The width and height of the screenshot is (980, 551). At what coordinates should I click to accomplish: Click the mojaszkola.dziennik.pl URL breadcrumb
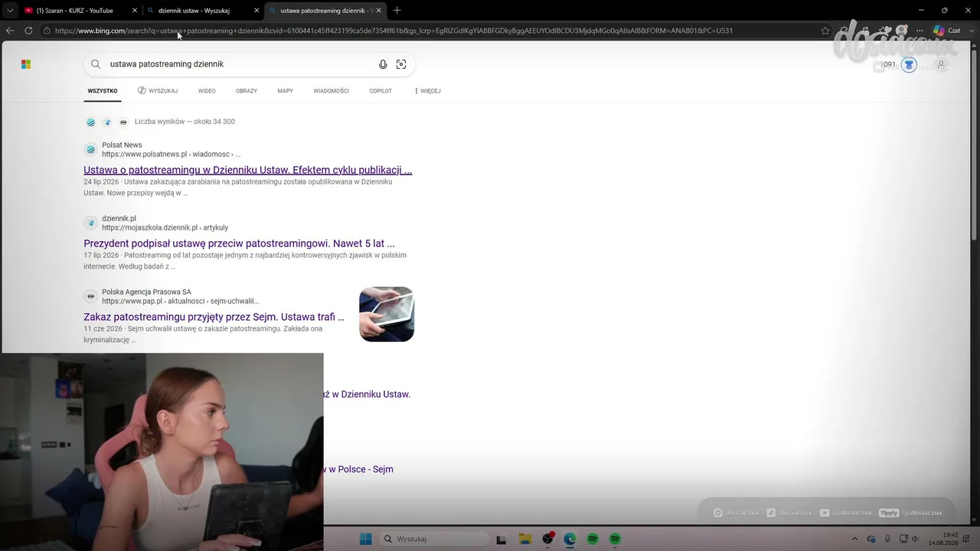point(165,228)
